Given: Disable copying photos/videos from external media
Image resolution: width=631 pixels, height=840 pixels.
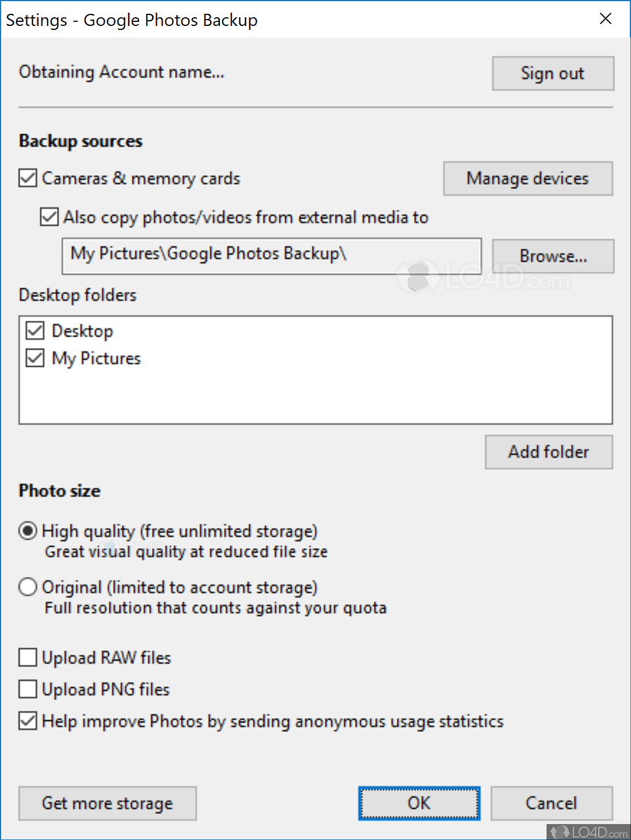Looking at the screenshot, I should [48, 217].
